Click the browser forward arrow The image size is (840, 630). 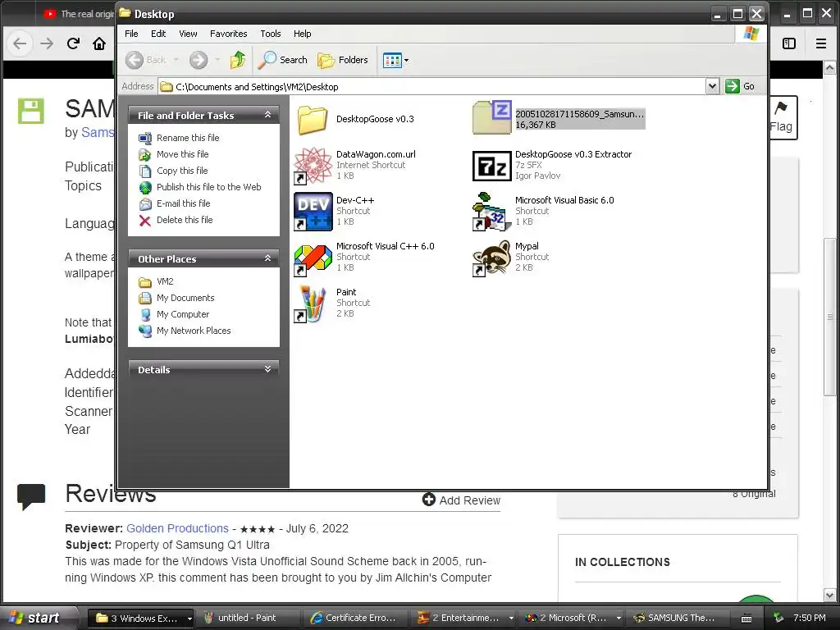coord(47,43)
